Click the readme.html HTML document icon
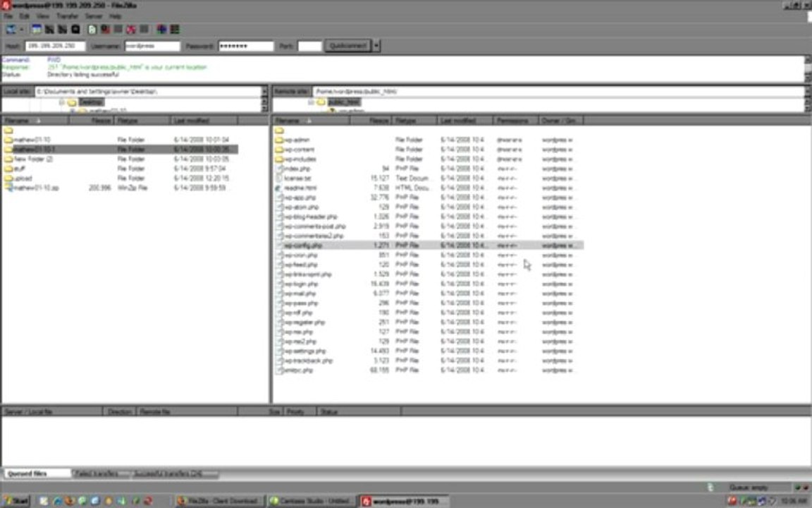 pyautogui.click(x=279, y=188)
